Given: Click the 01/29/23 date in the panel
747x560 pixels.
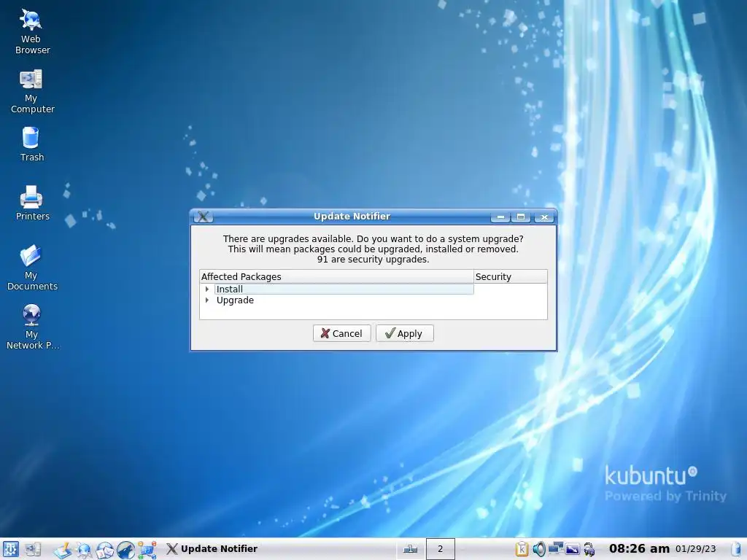Looking at the screenshot, I should coord(695,549).
